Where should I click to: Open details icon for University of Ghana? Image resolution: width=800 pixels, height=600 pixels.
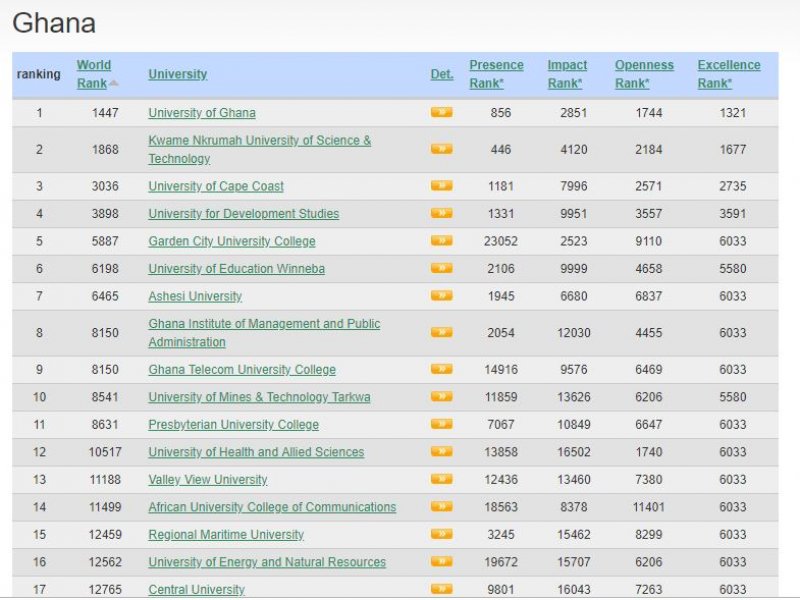tap(441, 112)
